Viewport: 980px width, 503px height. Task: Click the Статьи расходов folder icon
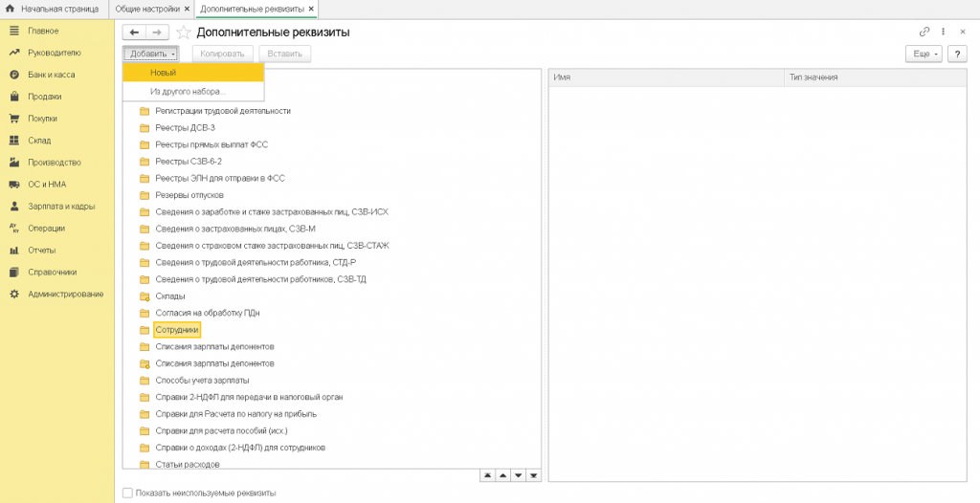145,464
